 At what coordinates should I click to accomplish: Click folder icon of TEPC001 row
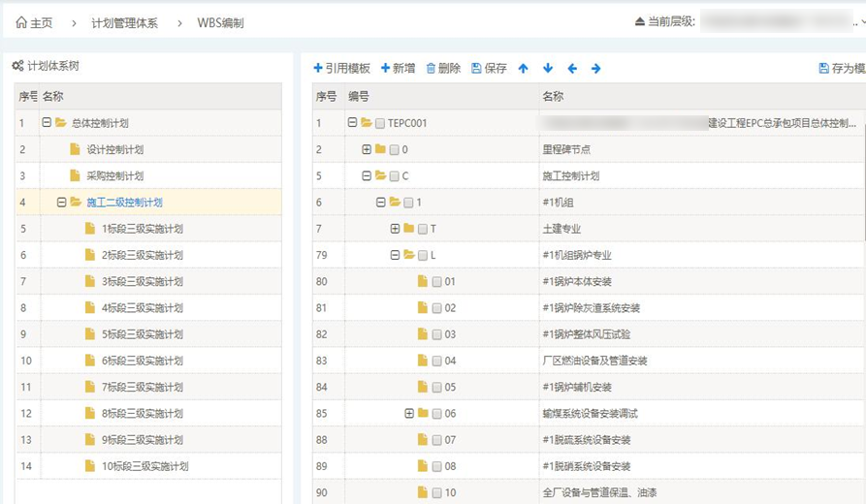tap(367, 122)
